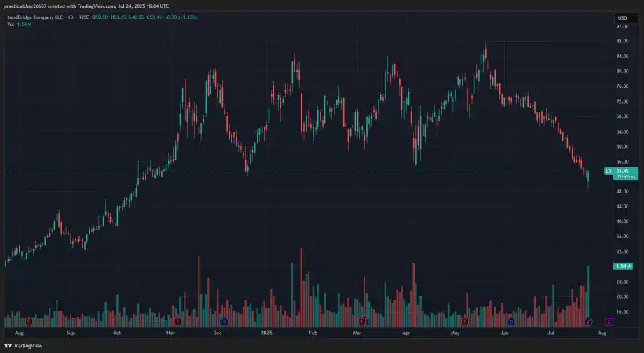Click the blue dividend marker in December
This screenshot has height=353, width=644.
click(225, 322)
